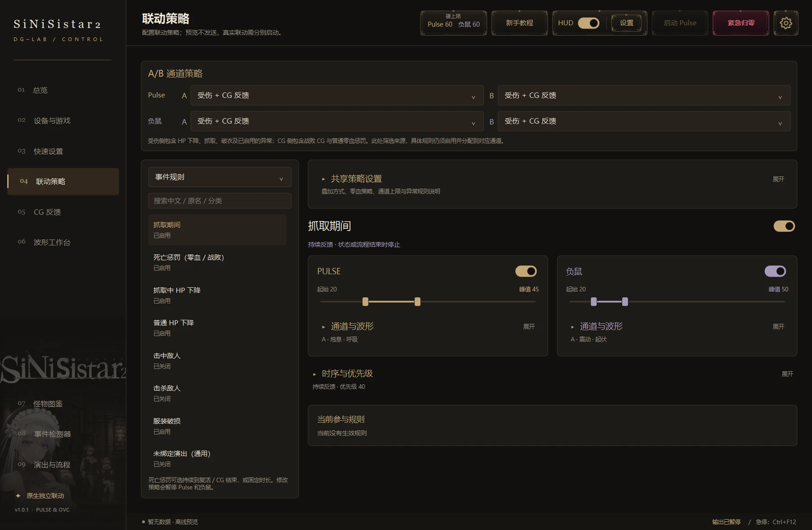Viewport: 812px width, 530px height.
Task: Select 击中敌人 rule
Action: pos(217,360)
